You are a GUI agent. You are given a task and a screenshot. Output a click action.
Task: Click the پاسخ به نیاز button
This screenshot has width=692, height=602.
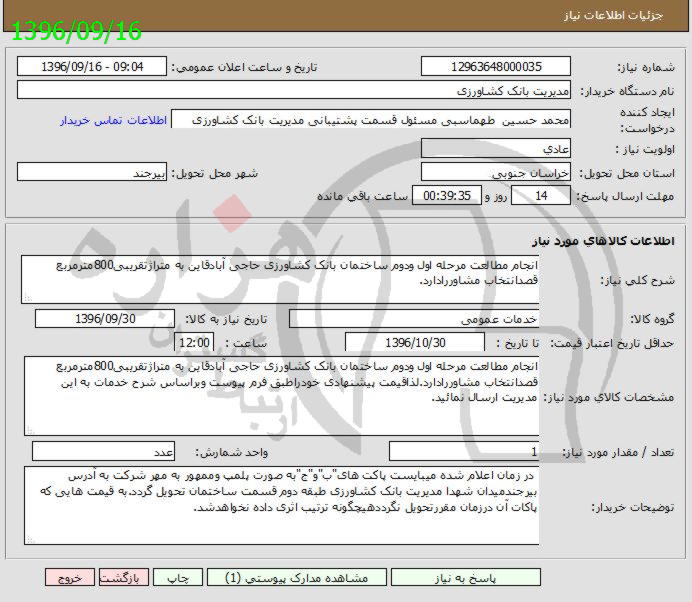[x=466, y=578]
